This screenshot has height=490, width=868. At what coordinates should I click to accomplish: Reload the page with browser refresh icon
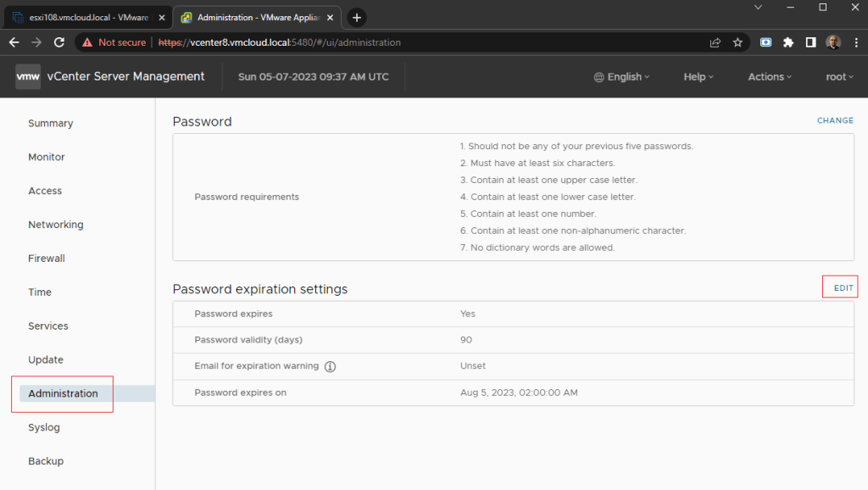[59, 42]
